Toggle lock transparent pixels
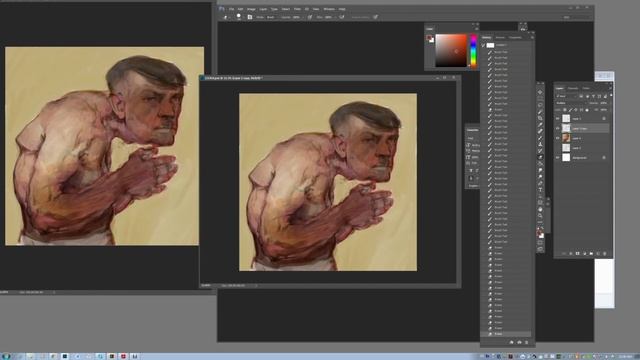The image size is (640, 360). pos(565,110)
